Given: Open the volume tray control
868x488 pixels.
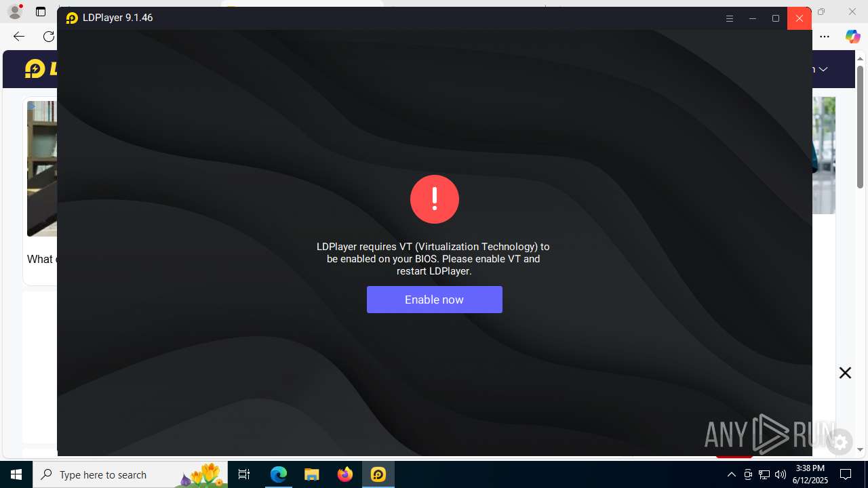Looking at the screenshot, I should click(781, 474).
